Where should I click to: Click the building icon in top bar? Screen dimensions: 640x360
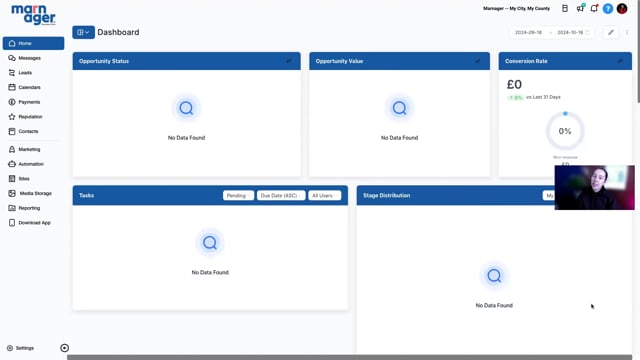point(565,8)
